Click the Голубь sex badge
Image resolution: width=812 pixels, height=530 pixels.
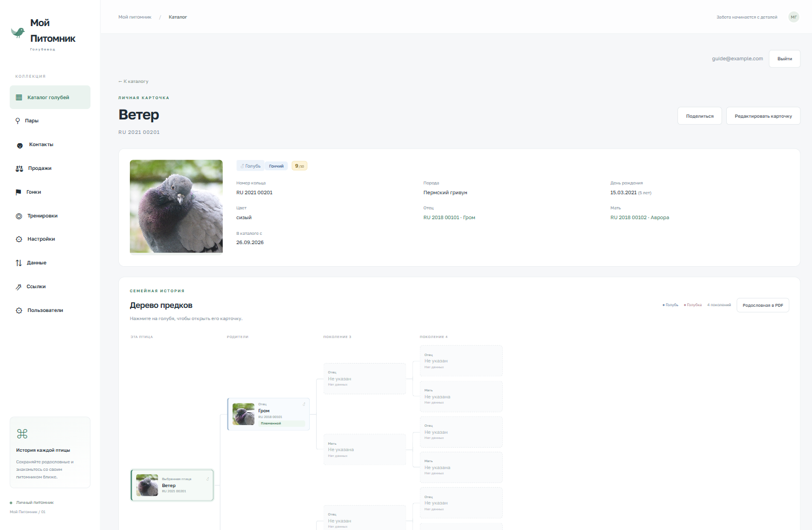pos(251,166)
